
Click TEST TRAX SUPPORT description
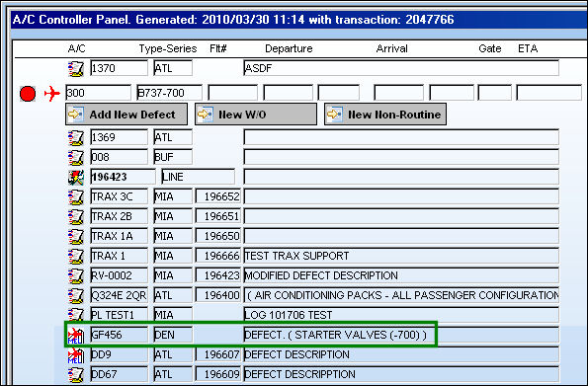(401, 256)
